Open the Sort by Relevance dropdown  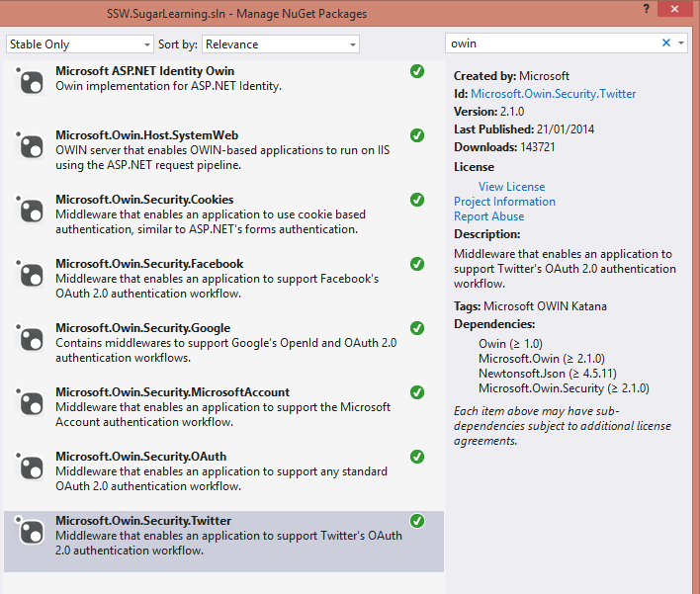[x=281, y=44]
